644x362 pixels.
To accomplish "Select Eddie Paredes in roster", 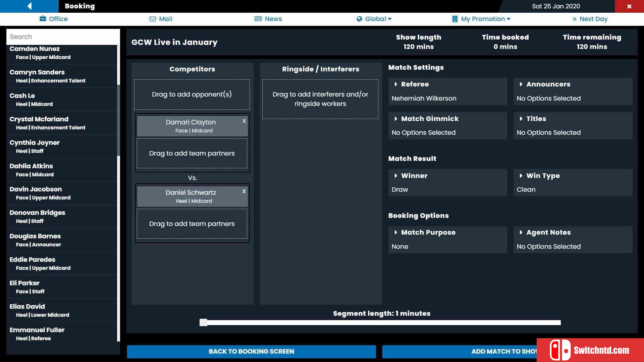I will point(61,263).
